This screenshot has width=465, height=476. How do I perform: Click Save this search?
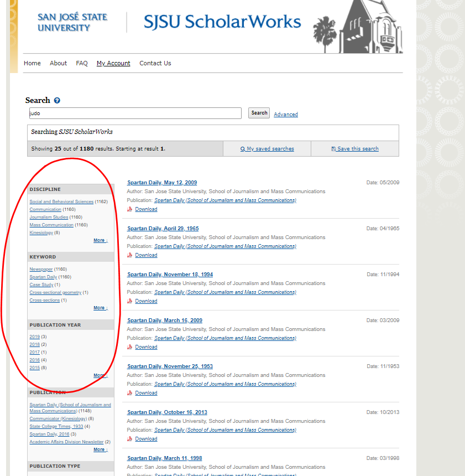pyautogui.click(x=355, y=149)
